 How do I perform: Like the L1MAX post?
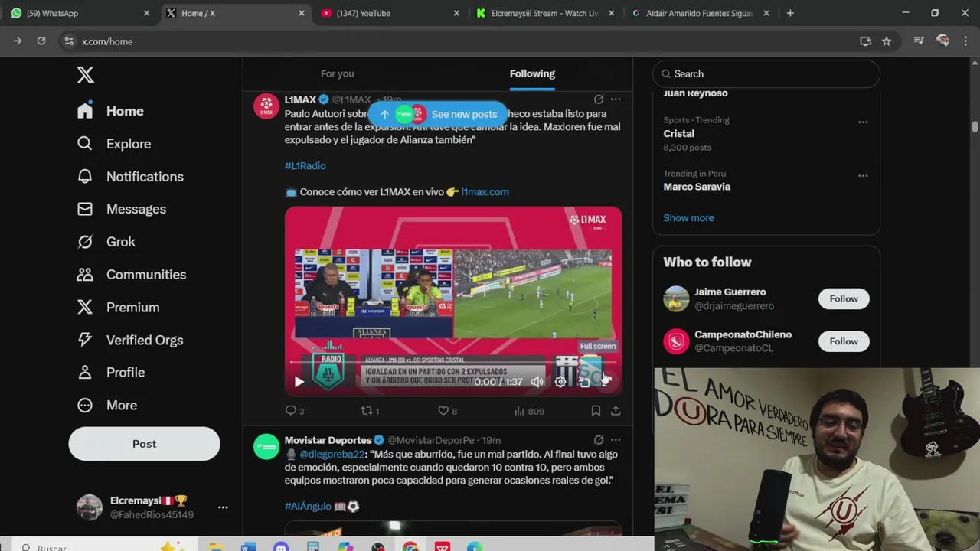click(447, 411)
